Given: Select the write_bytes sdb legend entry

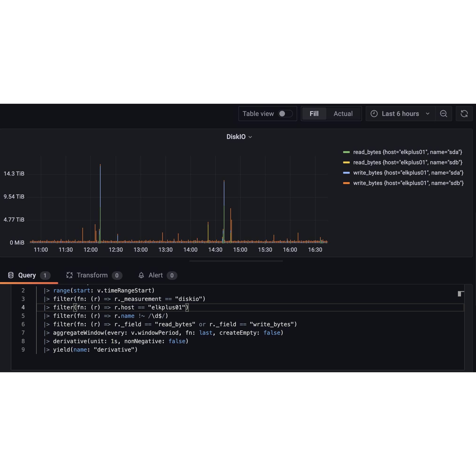Looking at the screenshot, I should pyautogui.click(x=408, y=183).
